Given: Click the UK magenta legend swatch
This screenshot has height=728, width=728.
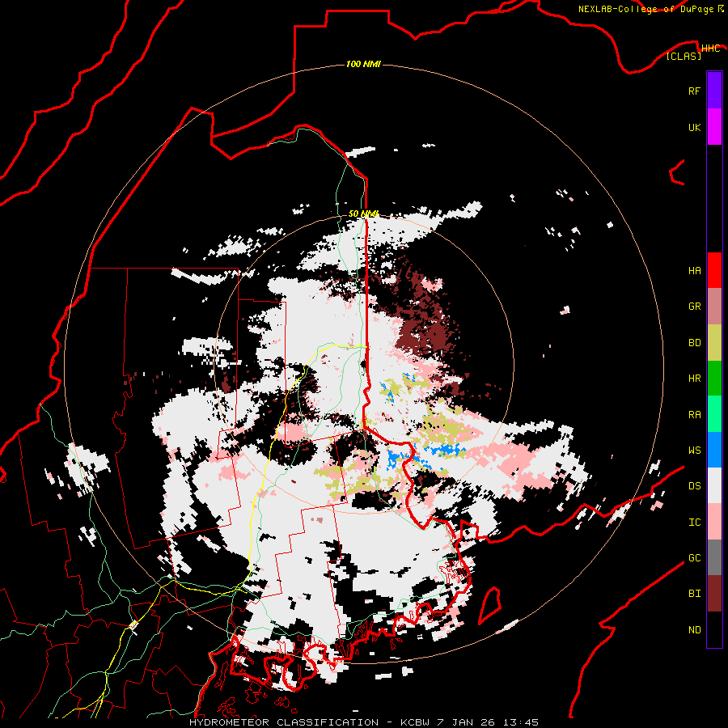Looking at the screenshot, I should (714, 127).
